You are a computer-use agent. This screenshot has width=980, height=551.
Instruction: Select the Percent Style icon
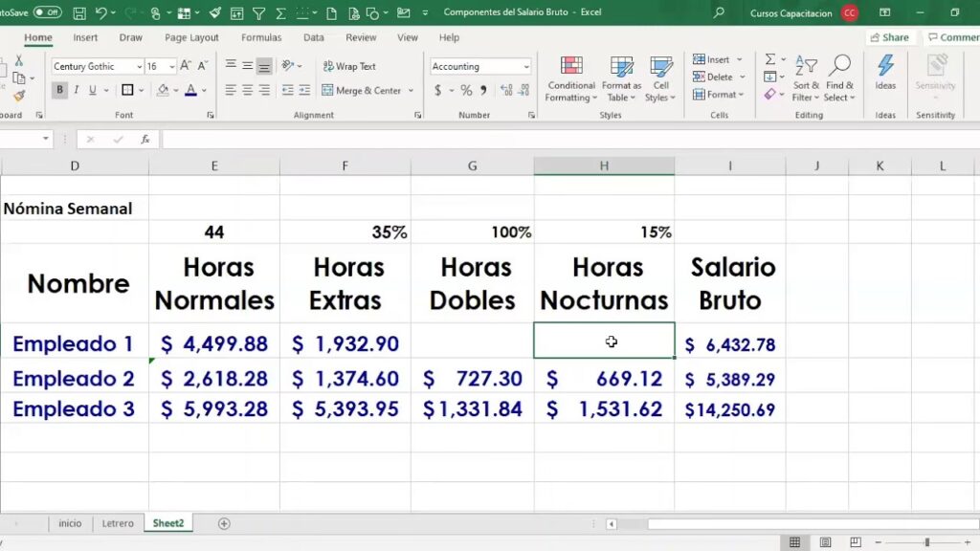tap(466, 90)
